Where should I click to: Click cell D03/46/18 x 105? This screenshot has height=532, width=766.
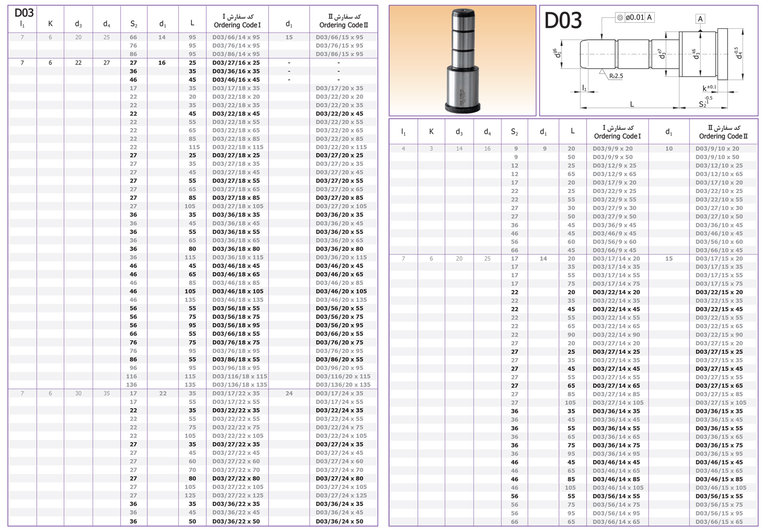pyautogui.click(x=238, y=292)
